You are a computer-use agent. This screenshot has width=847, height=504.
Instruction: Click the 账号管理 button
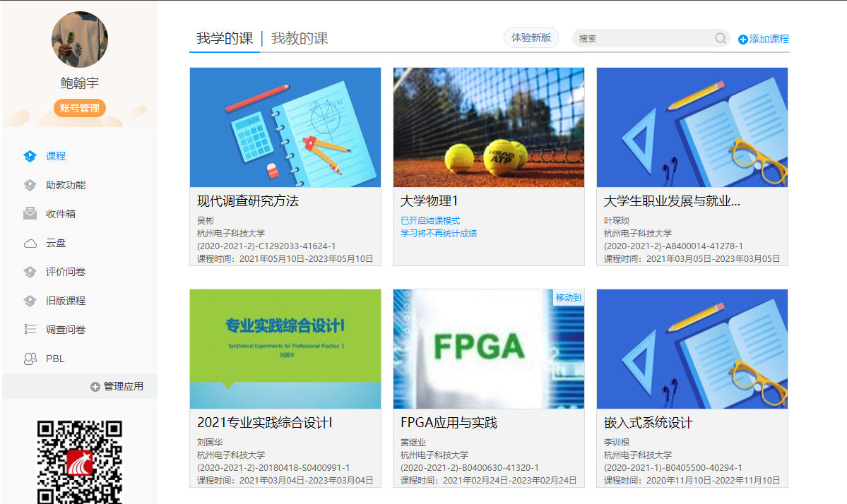pyautogui.click(x=79, y=108)
